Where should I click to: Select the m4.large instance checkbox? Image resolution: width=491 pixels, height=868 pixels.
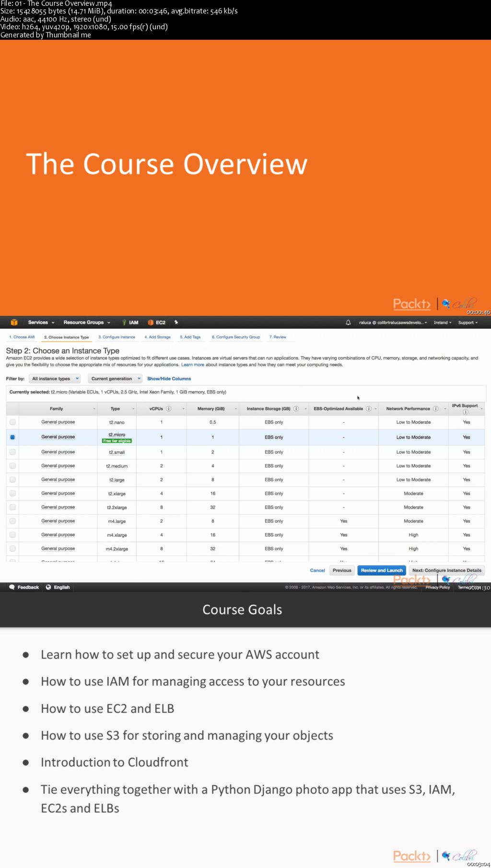[12, 521]
